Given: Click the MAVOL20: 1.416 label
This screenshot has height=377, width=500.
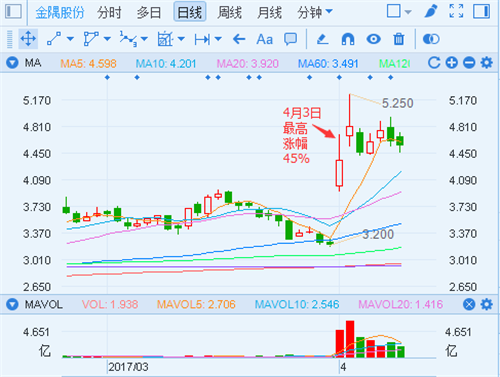Looking at the screenshot, I should point(400,304).
